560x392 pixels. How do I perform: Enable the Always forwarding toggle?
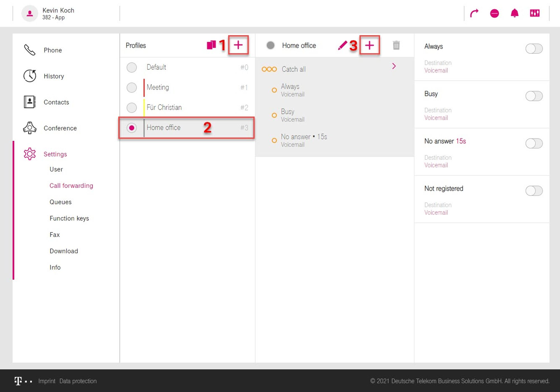click(x=534, y=49)
